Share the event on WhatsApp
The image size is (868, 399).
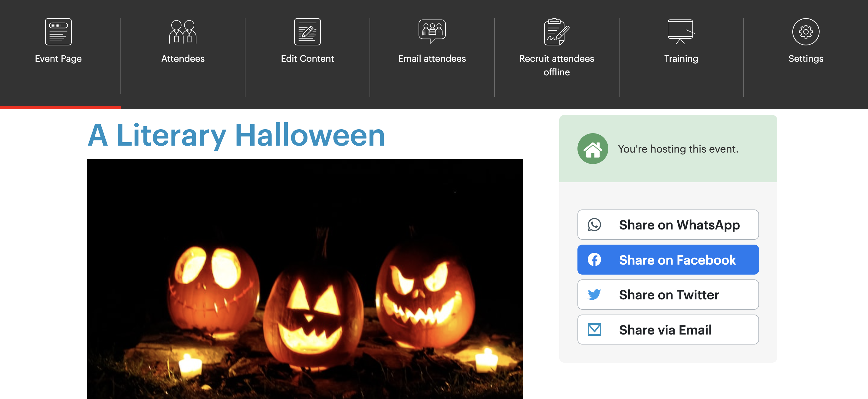point(668,225)
